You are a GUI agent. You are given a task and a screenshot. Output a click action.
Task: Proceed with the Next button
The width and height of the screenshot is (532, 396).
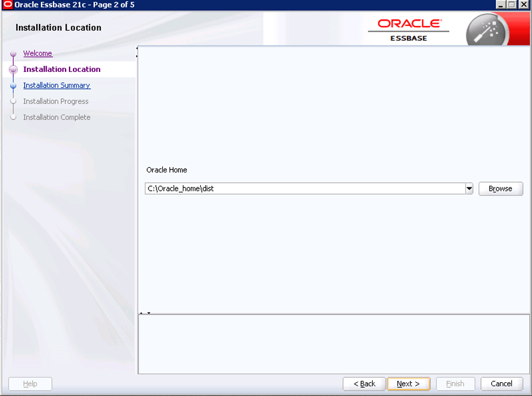(408, 384)
